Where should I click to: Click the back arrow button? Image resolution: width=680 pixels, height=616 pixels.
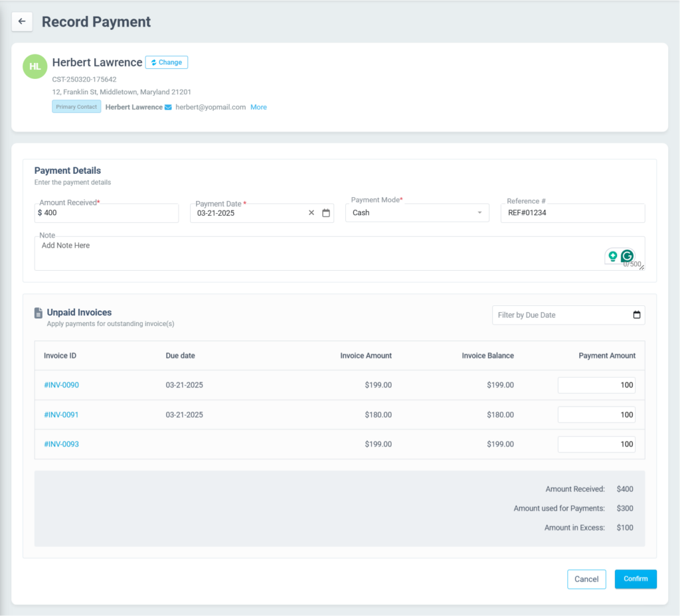pyautogui.click(x=22, y=21)
